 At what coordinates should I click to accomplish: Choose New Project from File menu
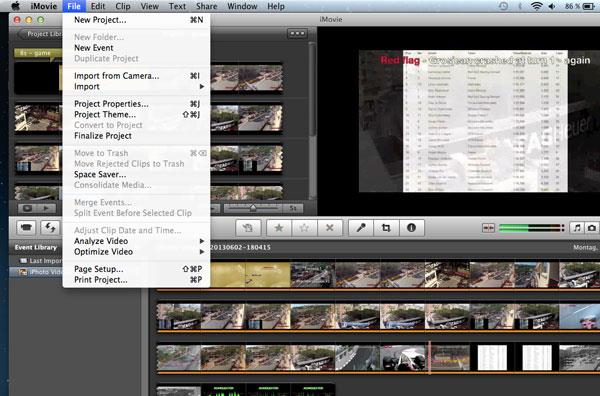(136, 20)
